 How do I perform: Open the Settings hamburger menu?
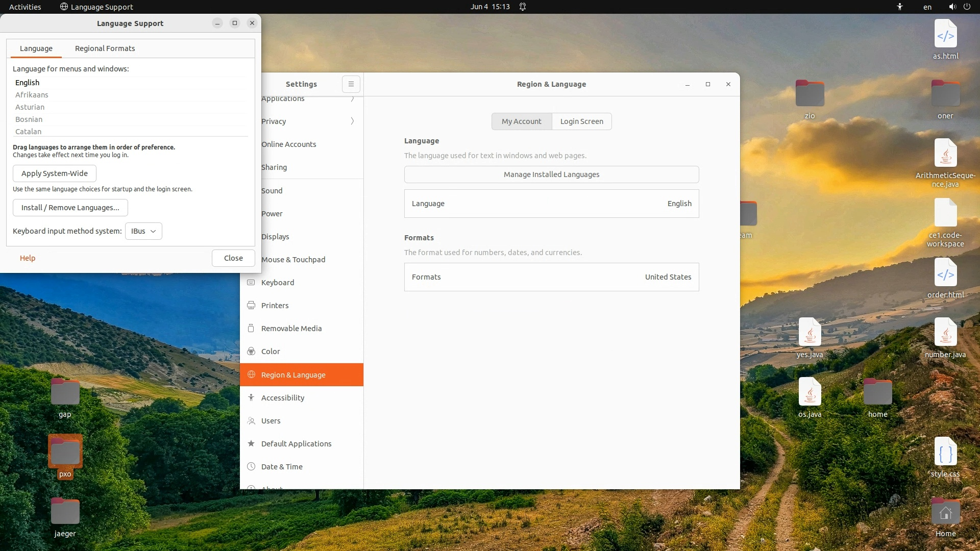click(351, 84)
